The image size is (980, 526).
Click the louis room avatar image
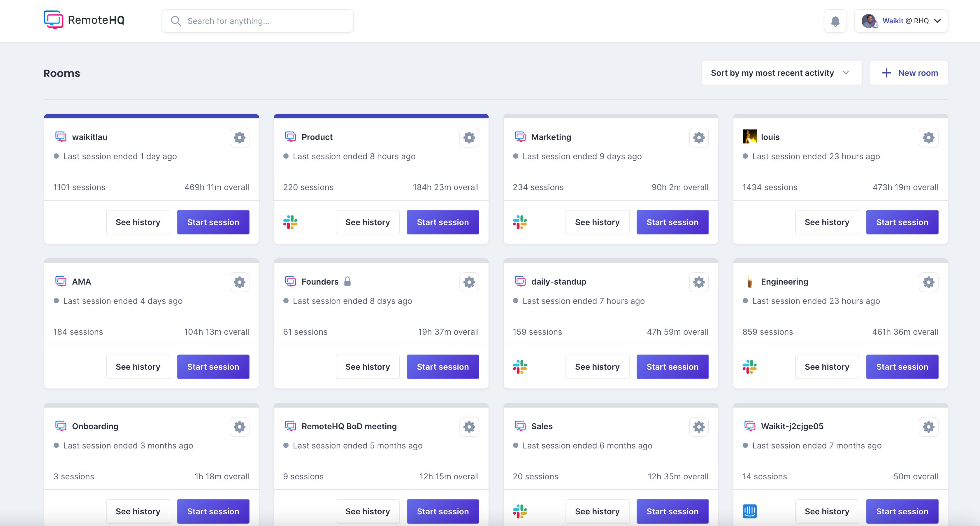(749, 137)
